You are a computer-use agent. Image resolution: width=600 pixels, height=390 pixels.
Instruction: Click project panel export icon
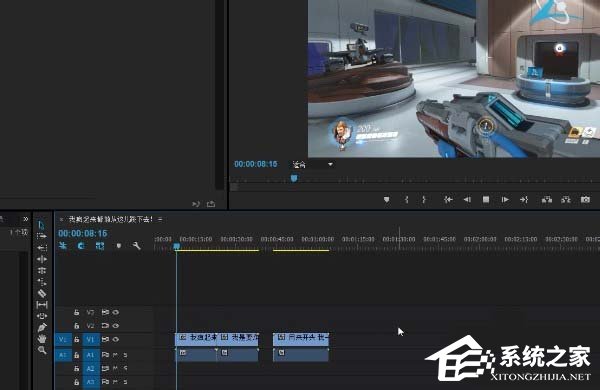pos(211,204)
